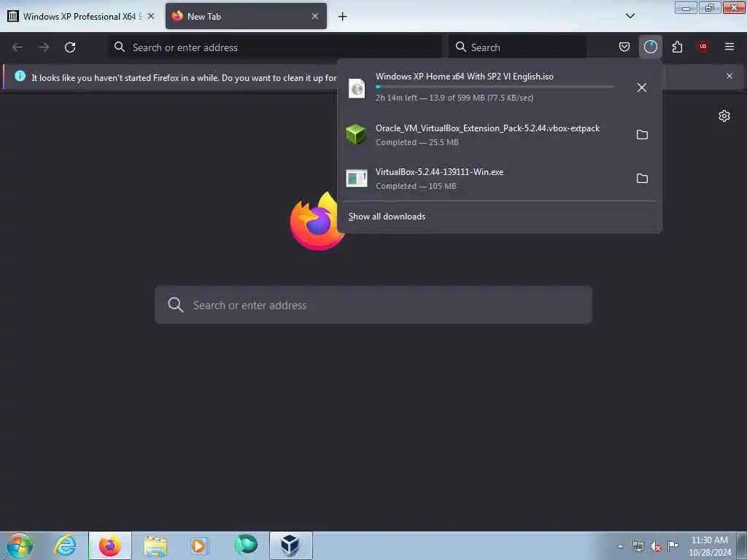The image size is (747, 560).
Task: Open Action Center flag tray icon
Action: (x=673, y=546)
